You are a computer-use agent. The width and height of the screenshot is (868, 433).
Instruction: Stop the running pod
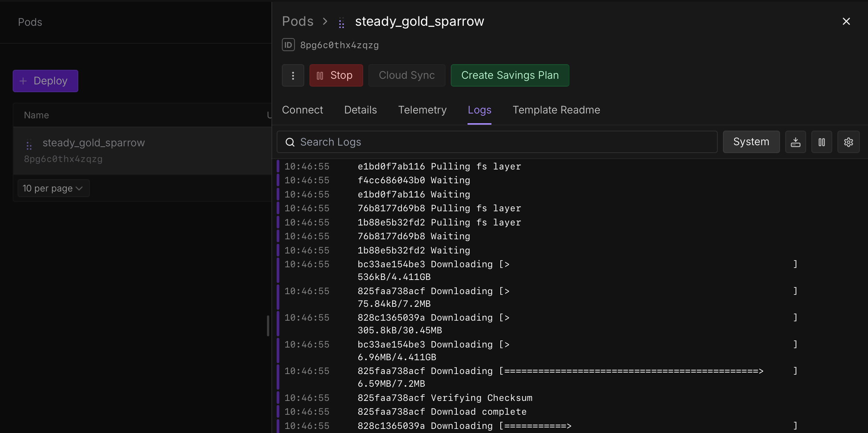[x=336, y=75]
